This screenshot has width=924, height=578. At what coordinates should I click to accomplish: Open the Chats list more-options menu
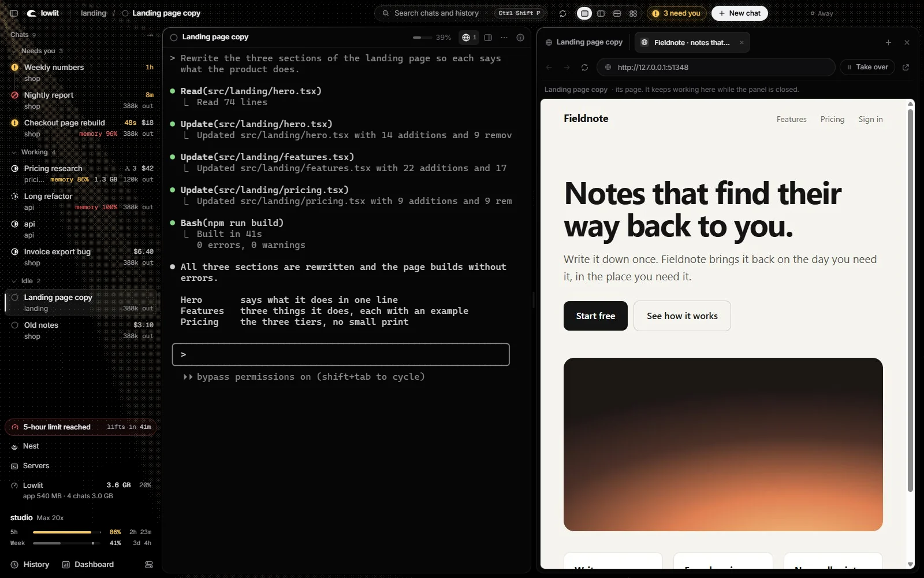click(x=150, y=35)
